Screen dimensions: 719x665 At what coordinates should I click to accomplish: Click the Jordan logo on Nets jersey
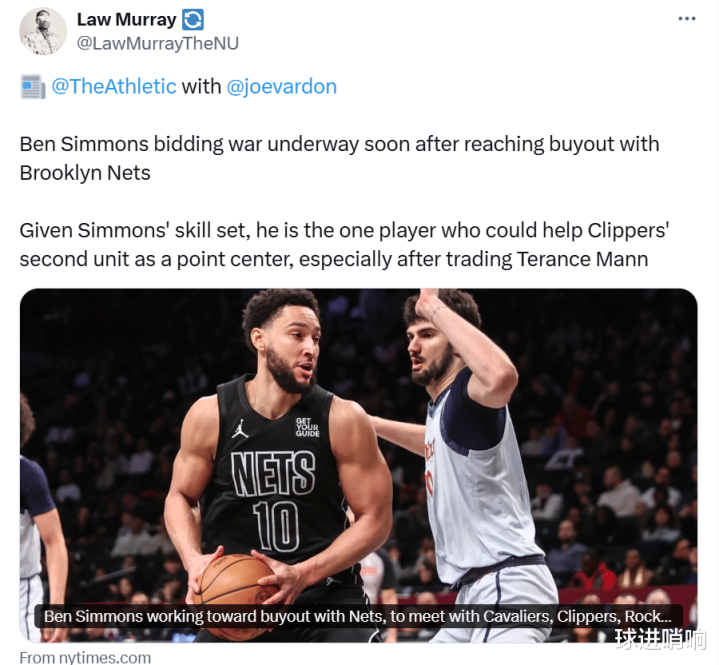coord(239,429)
